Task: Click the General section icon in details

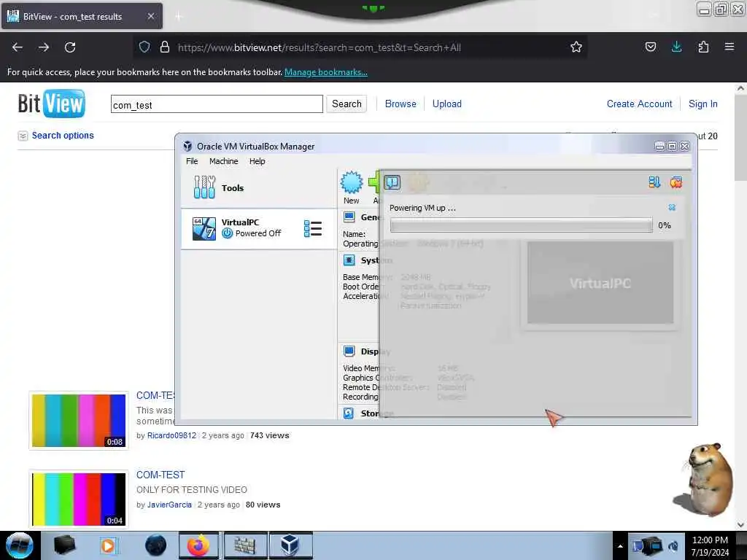Action: (349, 217)
